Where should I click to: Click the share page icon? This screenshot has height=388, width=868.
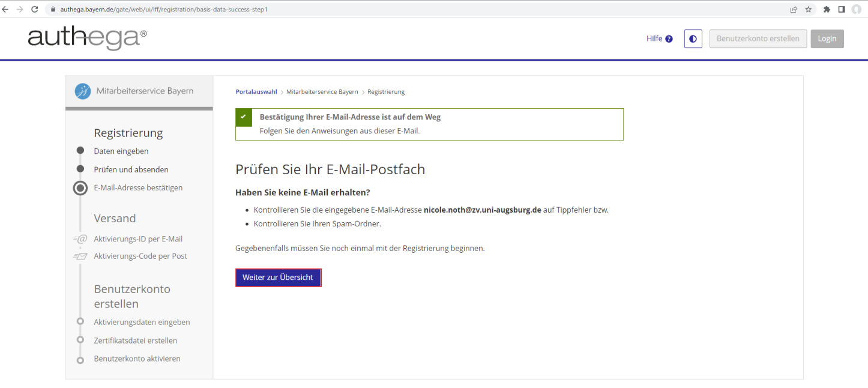pos(794,10)
